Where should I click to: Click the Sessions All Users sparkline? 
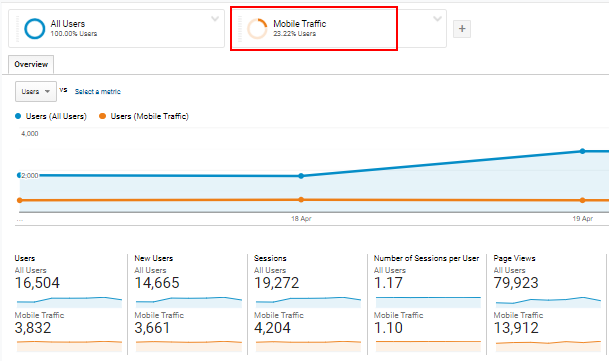[x=308, y=302]
